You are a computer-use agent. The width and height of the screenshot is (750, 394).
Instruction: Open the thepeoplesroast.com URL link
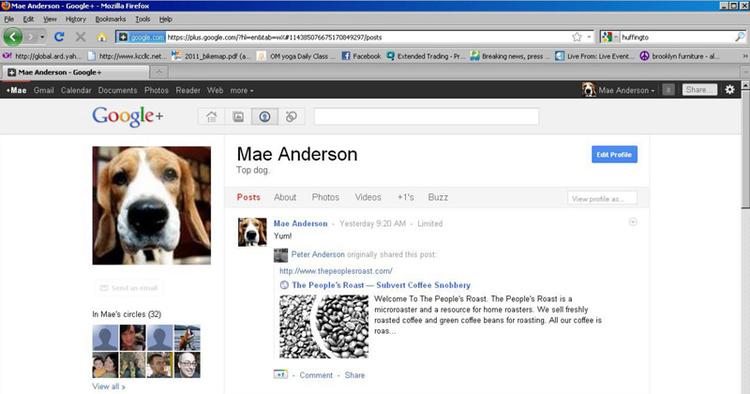click(x=336, y=271)
